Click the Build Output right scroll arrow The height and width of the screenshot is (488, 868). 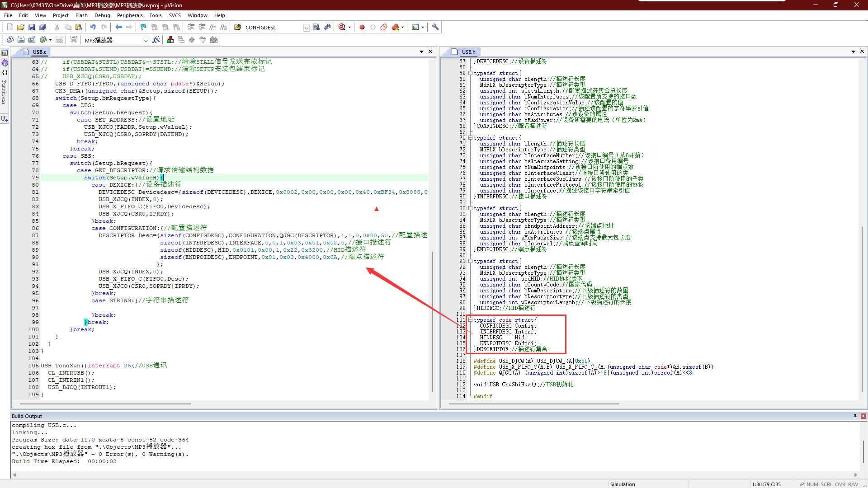(x=855, y=474)
